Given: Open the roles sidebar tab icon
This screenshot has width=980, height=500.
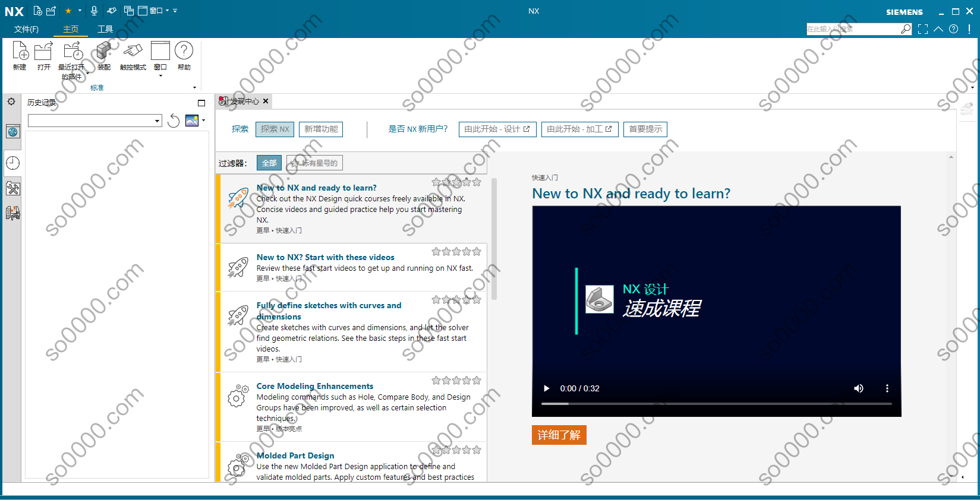Looking at the screenshot, I should 13,213.
